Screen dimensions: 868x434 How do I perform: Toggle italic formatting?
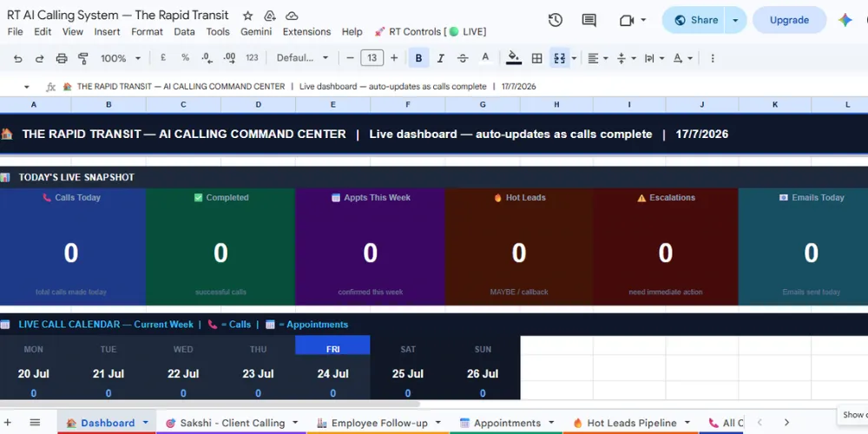pos(441,58)
